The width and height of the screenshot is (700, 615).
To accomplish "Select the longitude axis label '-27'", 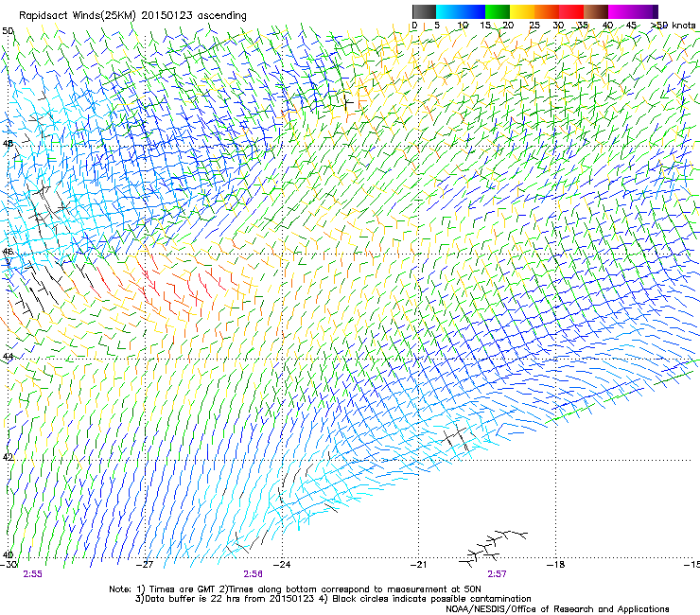I will pyautogui.click(x=145, y=565).
